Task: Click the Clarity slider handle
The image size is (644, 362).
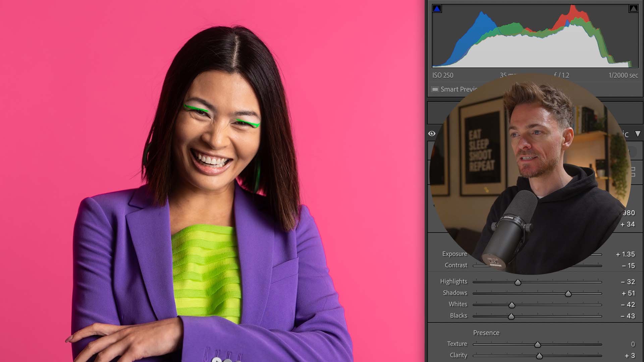Action: click(539, 356)
